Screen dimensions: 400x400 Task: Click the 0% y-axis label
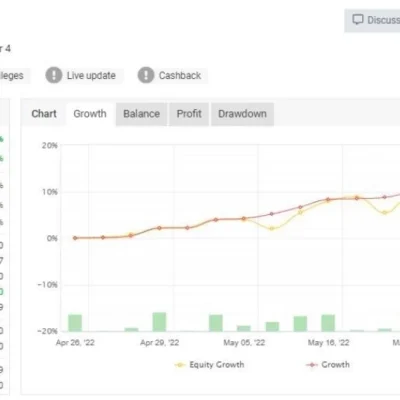[x=52, y=238]
